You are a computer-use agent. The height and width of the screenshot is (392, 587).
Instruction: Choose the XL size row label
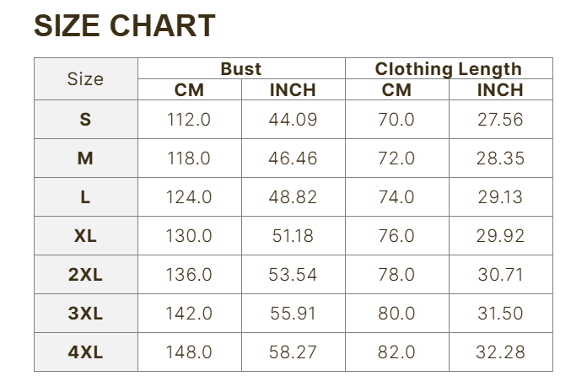[x=85, y=236]
